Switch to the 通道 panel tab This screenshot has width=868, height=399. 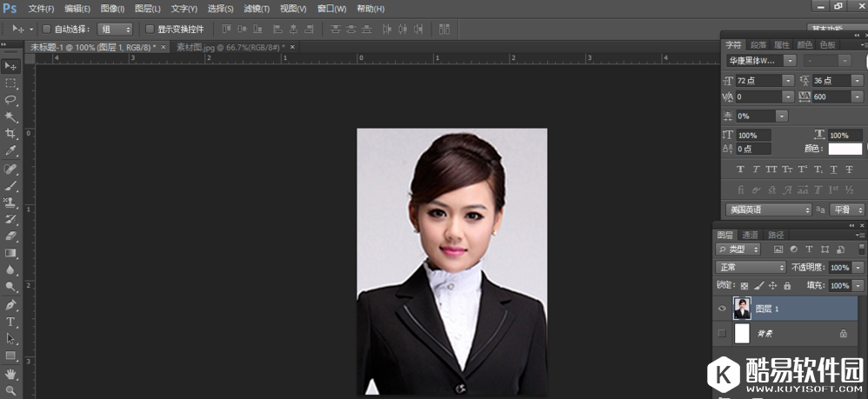coord(750,235)
